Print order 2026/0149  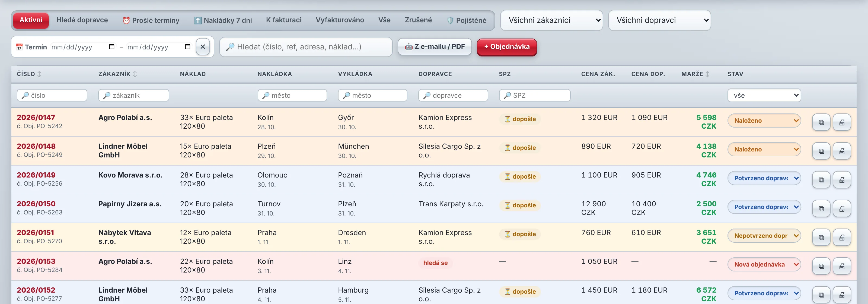(842, 180)
